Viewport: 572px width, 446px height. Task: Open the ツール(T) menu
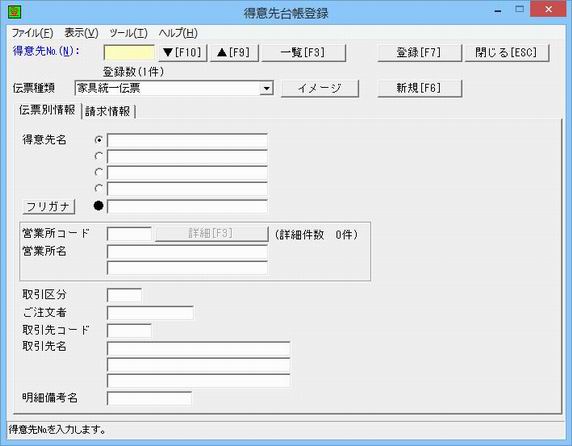click(x=128, y=33)
